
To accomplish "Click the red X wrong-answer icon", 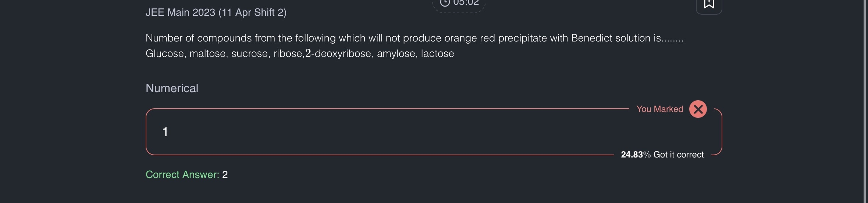I will pyautogui.click(x=698, y=109).
